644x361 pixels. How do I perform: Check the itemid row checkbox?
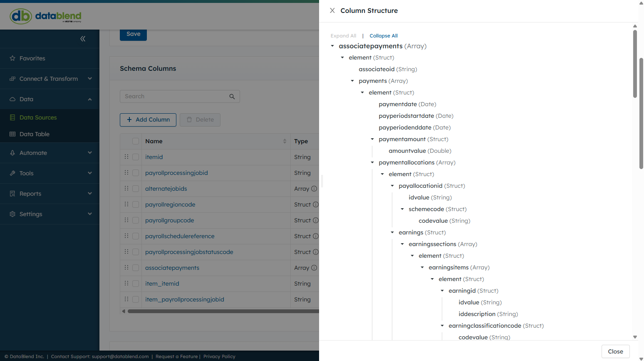pyautogui.click(x=136, y=157)
